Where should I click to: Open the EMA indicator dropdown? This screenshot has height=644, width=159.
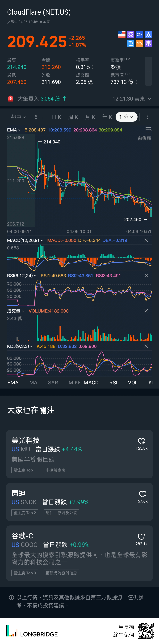[14, 130]
